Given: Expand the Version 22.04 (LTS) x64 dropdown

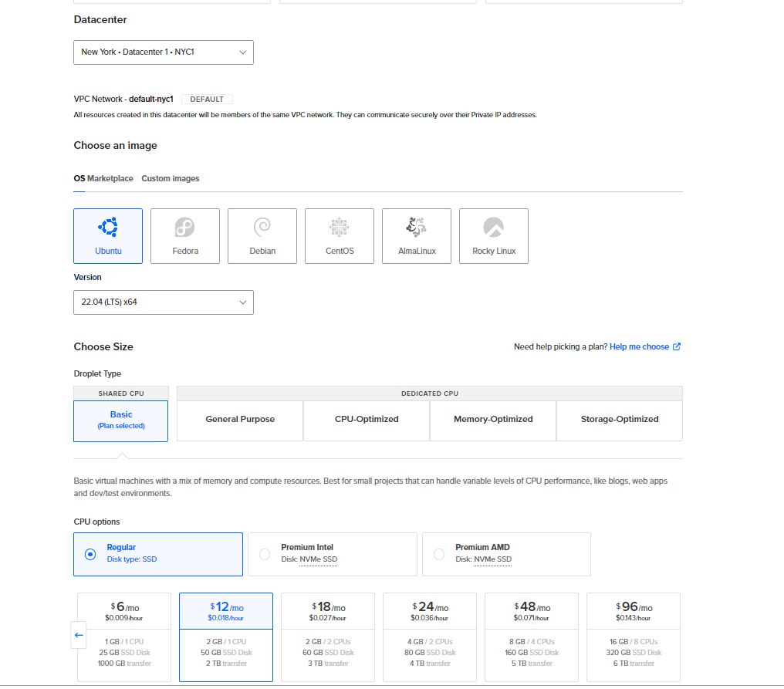Looking at the screenshot, I should point(164,302).
